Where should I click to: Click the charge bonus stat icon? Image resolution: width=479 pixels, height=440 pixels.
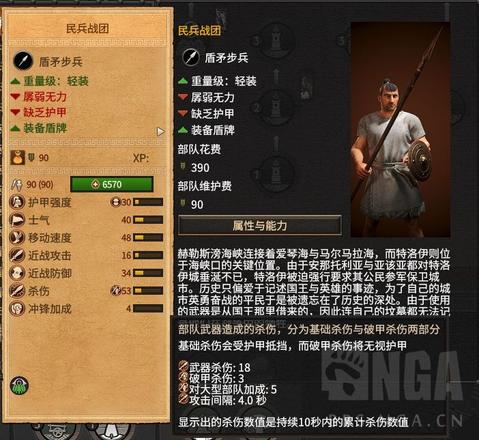(16, 309)
